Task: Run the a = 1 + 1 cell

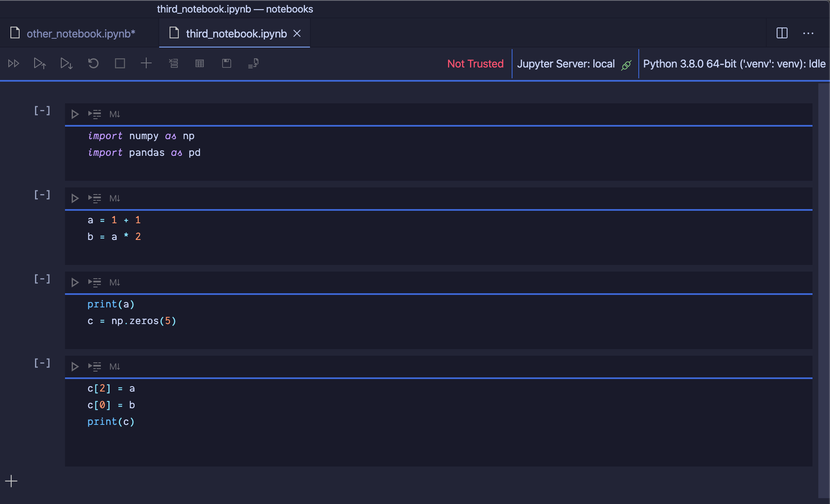Action: click(x=75, y=198)
